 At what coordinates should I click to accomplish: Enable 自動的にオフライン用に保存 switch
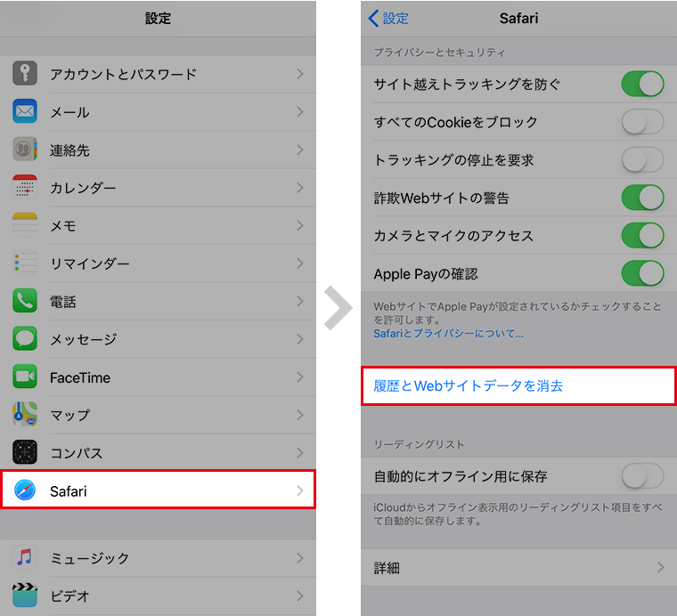[642, 476]
